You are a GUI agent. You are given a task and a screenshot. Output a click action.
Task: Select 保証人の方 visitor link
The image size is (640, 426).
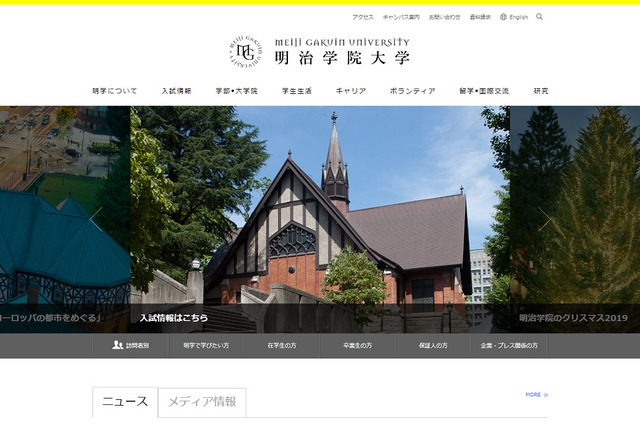(433, 346)
